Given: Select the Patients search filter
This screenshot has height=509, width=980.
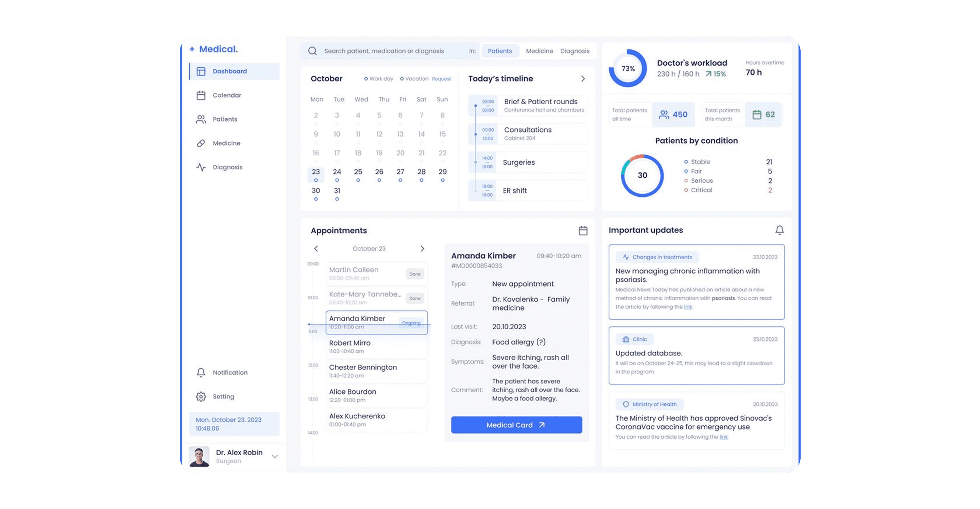Looking at the screenshot, I should click(x=500, y=51).
